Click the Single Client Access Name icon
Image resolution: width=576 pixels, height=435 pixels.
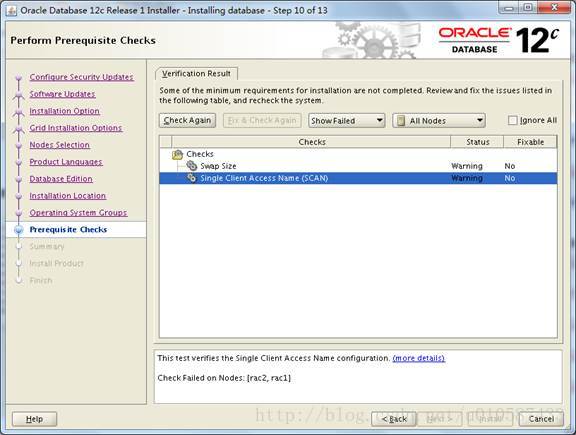(191, 178)
